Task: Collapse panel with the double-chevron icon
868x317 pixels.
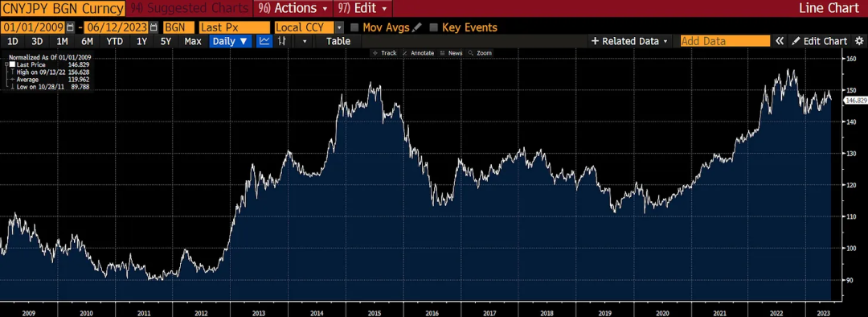Action: tap(780, 41)
